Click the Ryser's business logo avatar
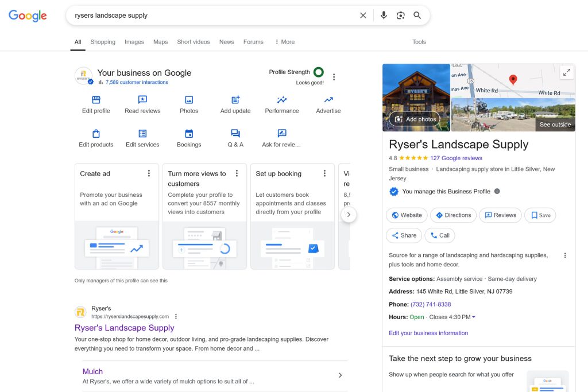This screenshot has height=392, width=588. [84, 76]
